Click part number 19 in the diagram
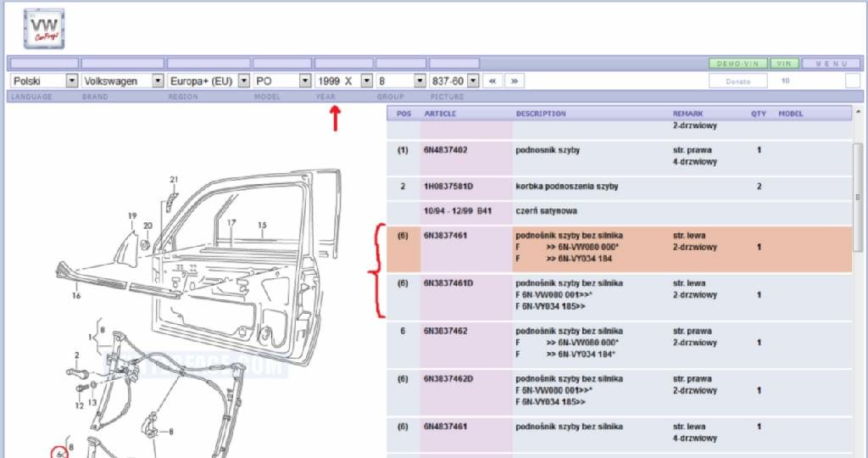Screen dimensions: 868x458 [x=132, y=216]
